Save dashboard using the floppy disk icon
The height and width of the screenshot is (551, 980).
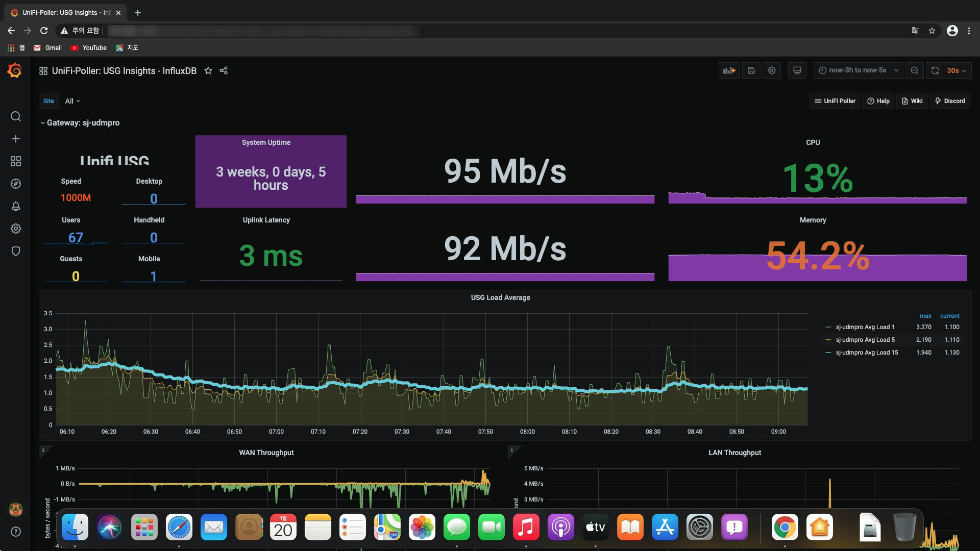coord(751,70)
